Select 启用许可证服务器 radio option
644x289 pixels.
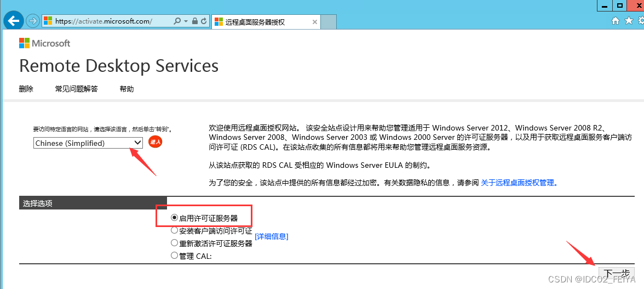[x=174, y=218]
